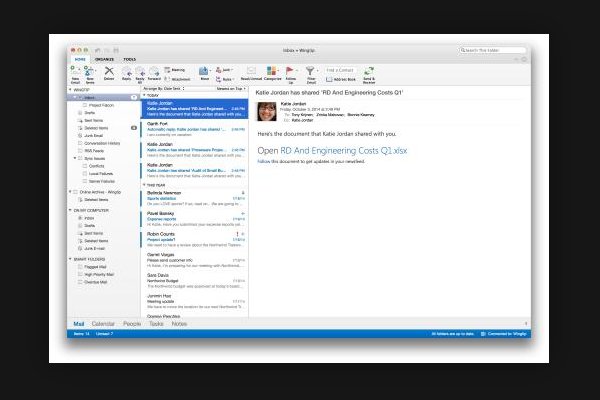Collapse the On My Computer section
The height and width of the screenshot is (400, 600).
70,210
